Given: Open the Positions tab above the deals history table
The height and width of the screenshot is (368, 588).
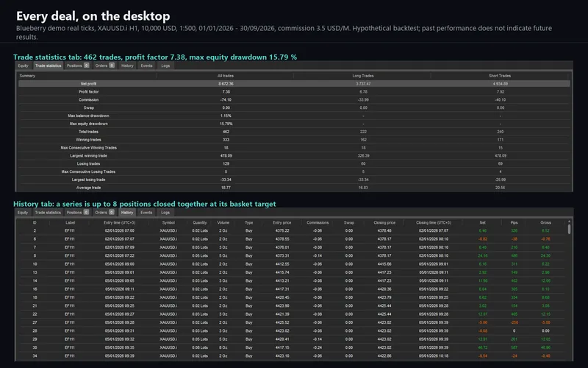Looking at the screenshot, I should pyautogui.click(x=78, y=213).
